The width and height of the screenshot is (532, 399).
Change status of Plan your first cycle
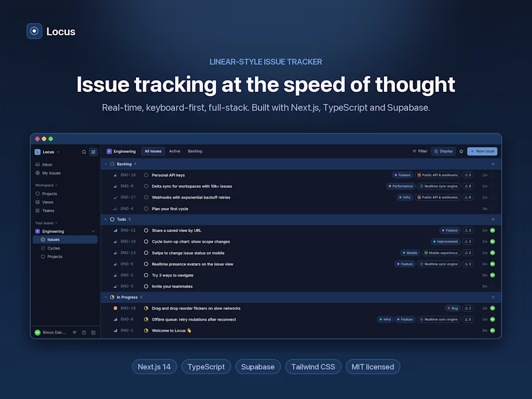coord(146,208)
